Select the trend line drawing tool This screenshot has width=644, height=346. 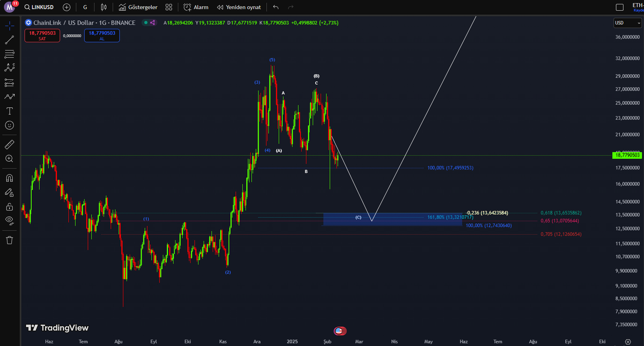point(9,40)
